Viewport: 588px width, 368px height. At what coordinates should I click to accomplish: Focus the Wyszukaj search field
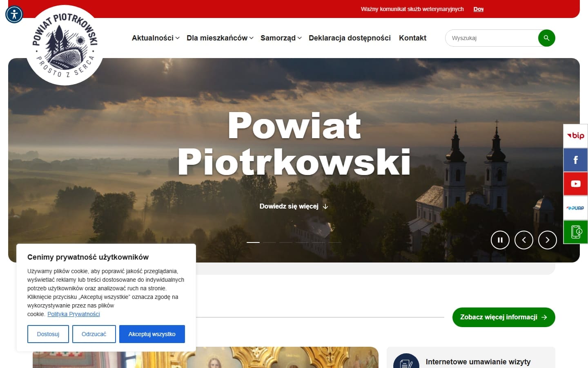click(492, 38)
